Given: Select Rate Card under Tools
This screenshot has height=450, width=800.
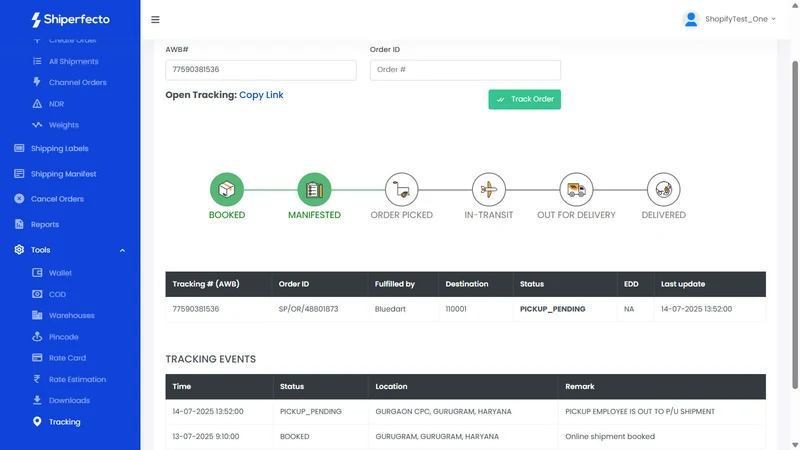Looking at the screenshot, I should click(x=67, y=358).
